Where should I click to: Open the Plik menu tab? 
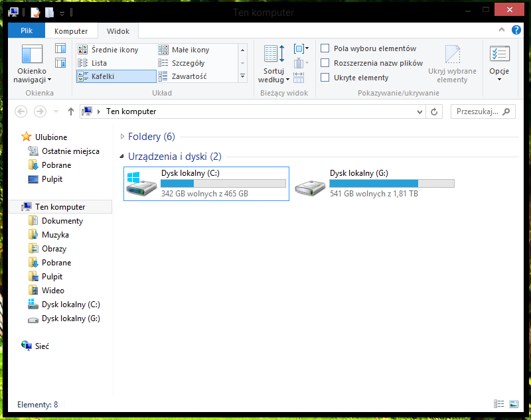26,31
